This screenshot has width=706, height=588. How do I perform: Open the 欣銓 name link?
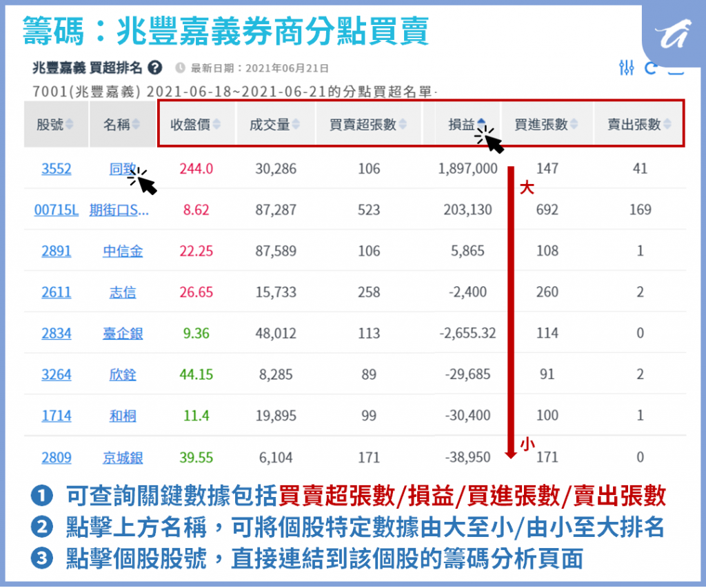tap(123, 374)
